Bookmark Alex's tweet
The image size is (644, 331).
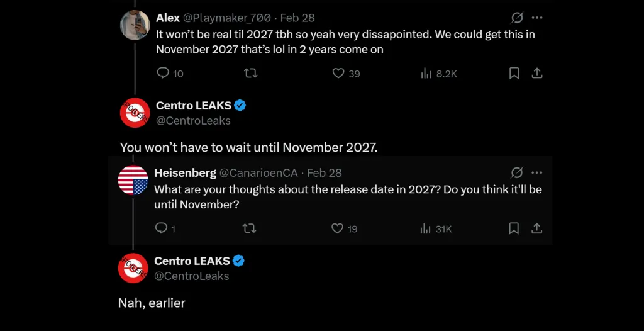514,74
